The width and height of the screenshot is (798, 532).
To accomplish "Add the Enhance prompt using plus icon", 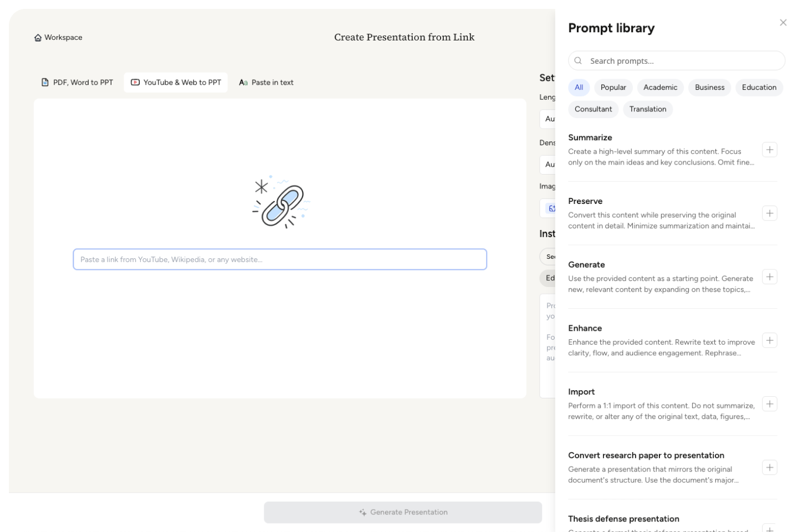I will (769, 341).
